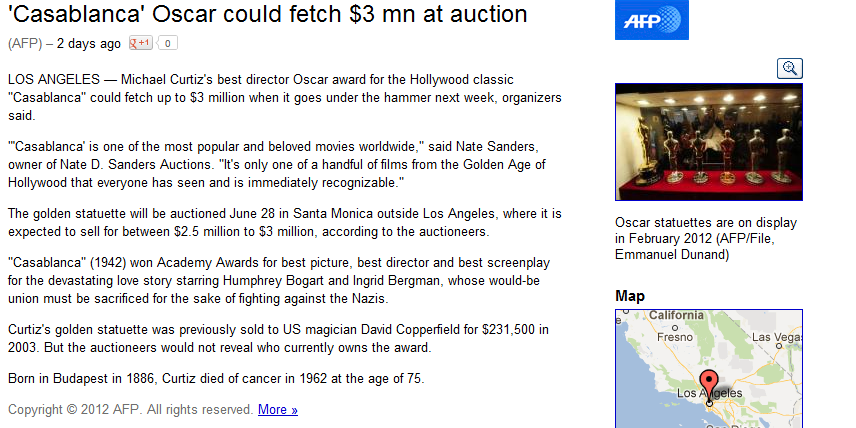Screen dimensions: 856x428
Task: Click the Copyright 2012 AFP notice
Action: tap(130, 409)
